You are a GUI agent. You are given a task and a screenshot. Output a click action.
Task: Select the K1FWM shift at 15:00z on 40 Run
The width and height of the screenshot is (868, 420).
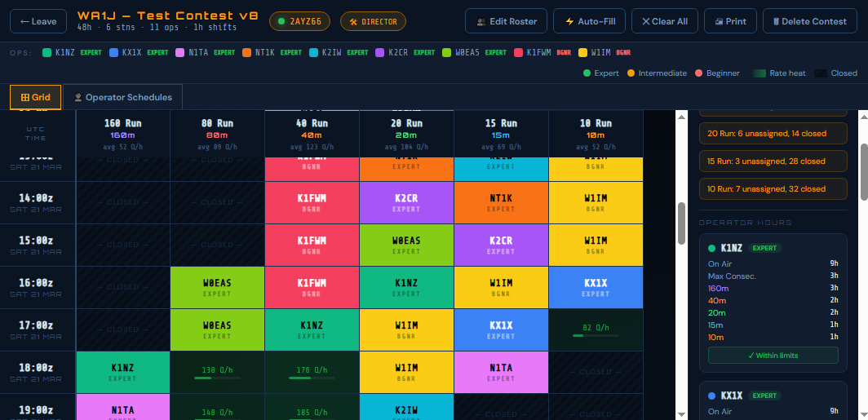click(312, 245)
